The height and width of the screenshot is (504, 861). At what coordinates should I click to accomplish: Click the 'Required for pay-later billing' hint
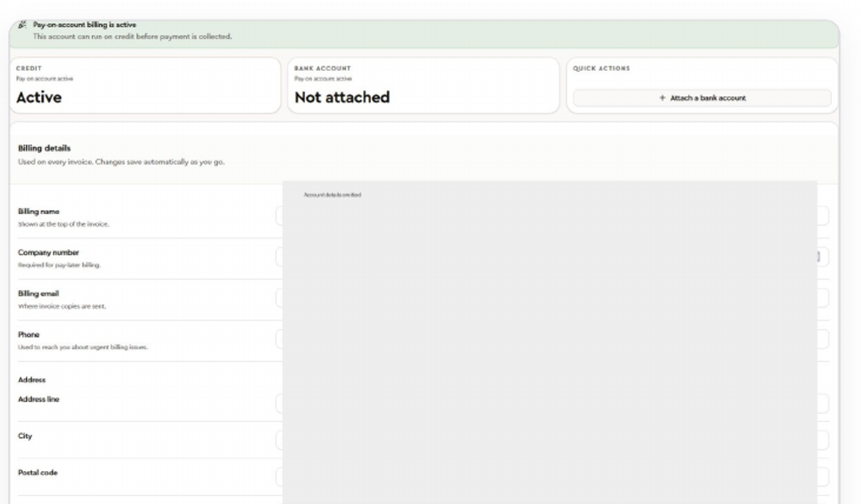(59, 265)
